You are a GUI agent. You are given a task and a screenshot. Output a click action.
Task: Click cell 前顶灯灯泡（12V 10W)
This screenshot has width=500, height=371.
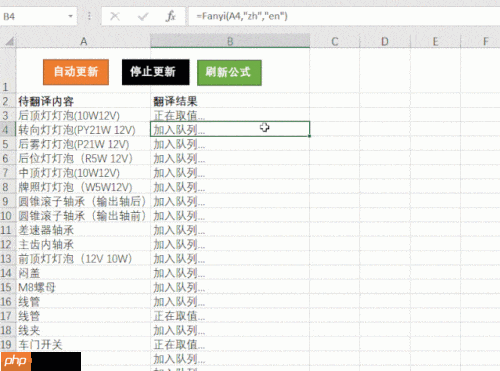click(83, 258)
